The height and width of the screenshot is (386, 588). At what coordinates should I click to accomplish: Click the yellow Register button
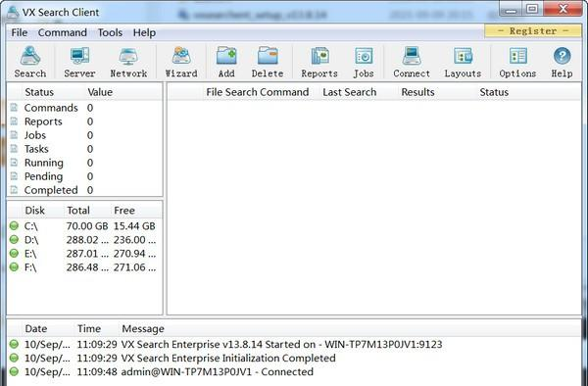[x=533, y=30]
